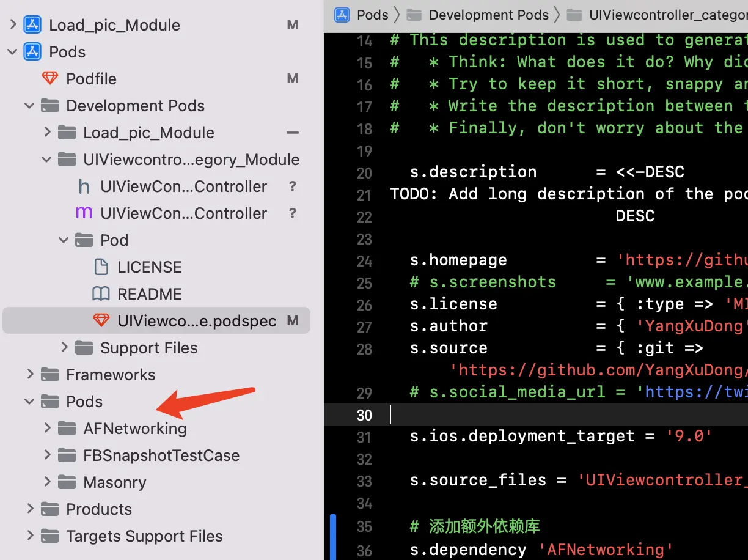The height and width of the screenshot is (560, 748).
Task: Click the Pods project icon in navigator
Action: [32, 52]
